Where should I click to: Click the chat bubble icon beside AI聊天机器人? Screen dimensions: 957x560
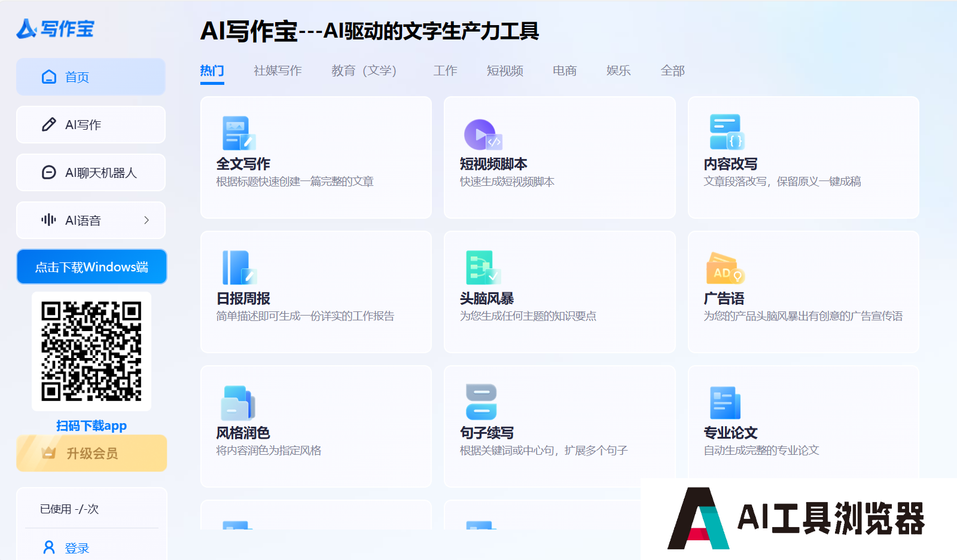click(49, 172)
